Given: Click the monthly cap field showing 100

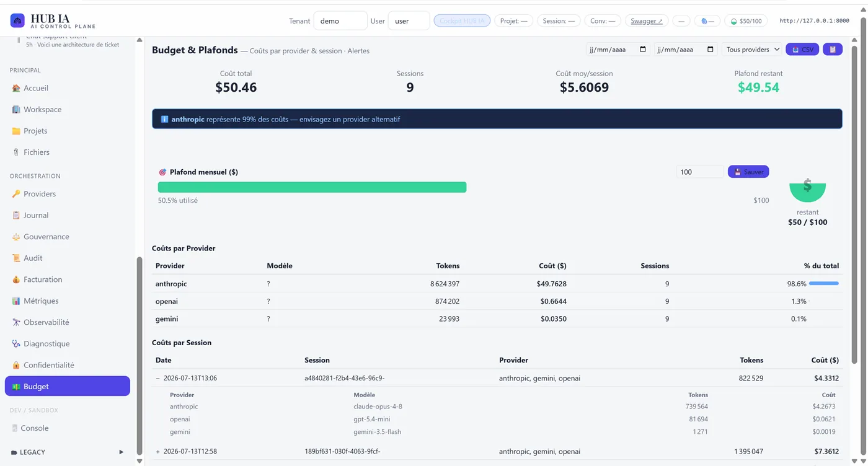Looking at the screenshot, I should pos(700,172).
